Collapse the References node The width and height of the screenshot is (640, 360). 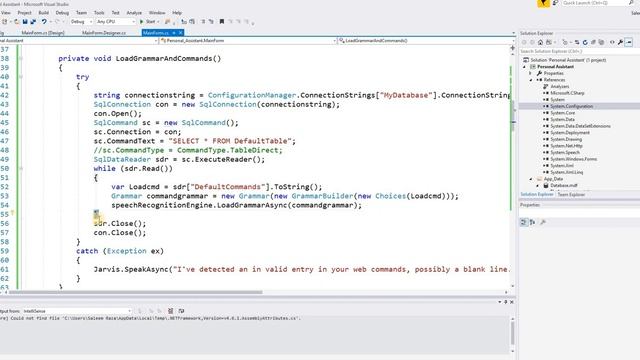pyautogui.click(x=531, y=80)
